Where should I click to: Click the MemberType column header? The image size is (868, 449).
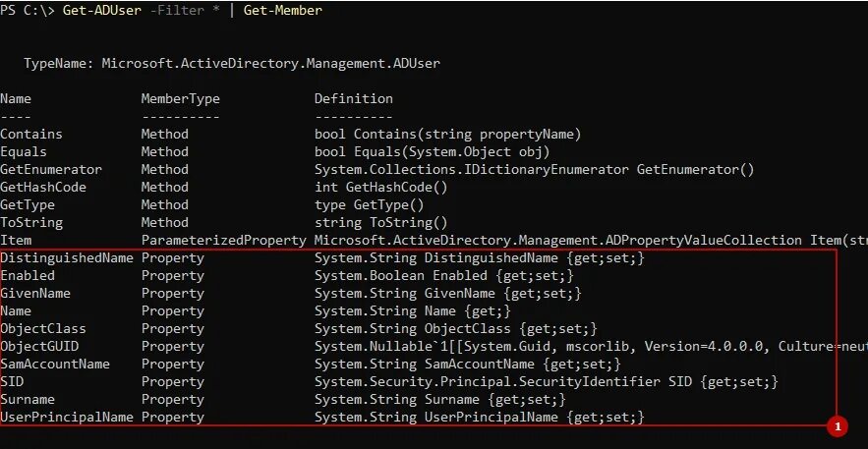tap(181, 99)
